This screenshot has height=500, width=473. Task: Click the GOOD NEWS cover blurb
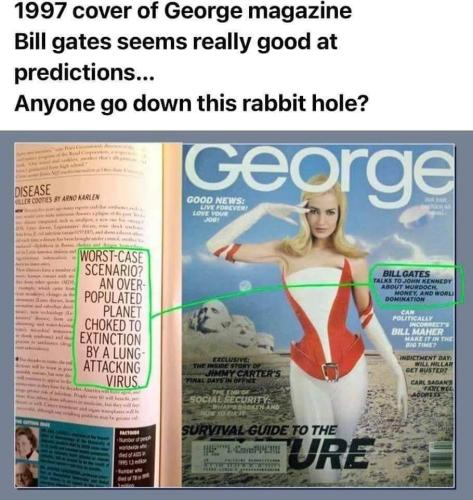pos(216,206)
